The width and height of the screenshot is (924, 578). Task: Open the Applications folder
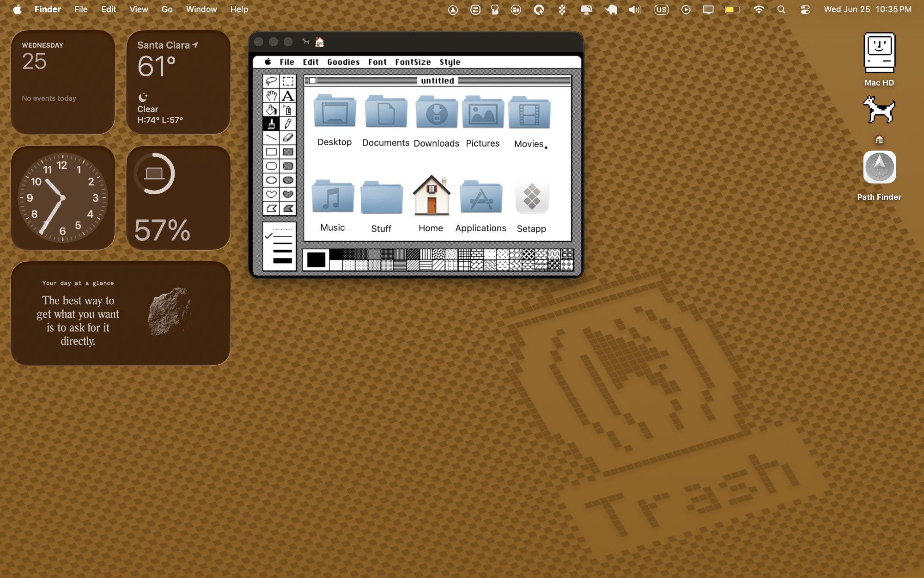tap(480, 198)
